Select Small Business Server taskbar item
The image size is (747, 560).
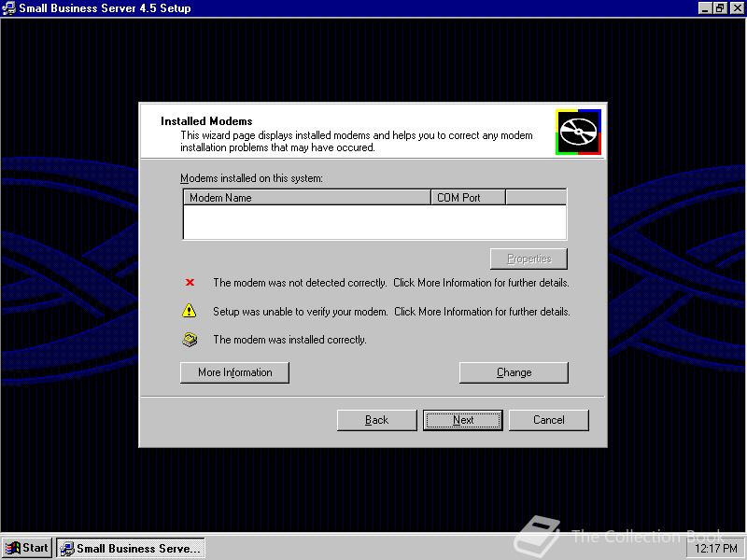[x=131, y=548]
